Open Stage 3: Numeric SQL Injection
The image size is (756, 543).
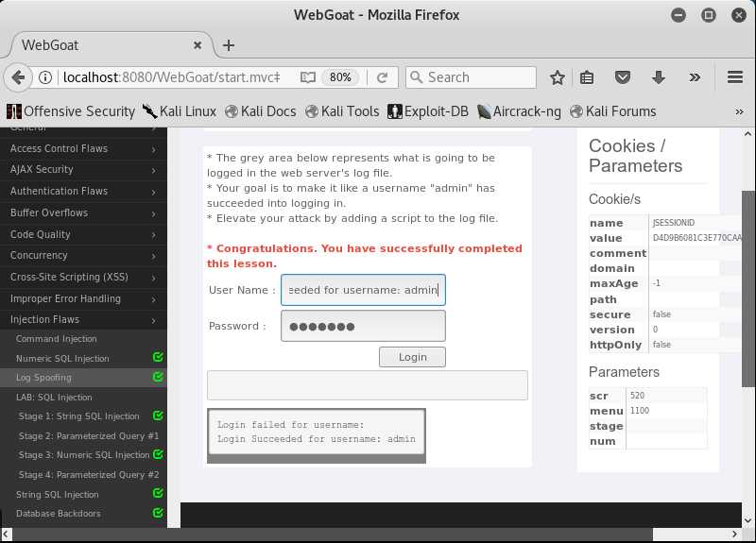tap(84, 455)
